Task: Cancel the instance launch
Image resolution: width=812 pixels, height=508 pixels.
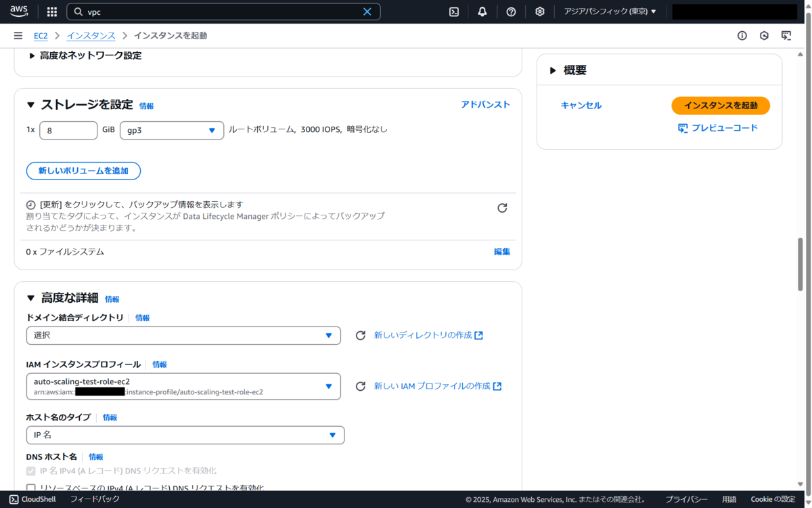Action: click(x=581, y=105)
